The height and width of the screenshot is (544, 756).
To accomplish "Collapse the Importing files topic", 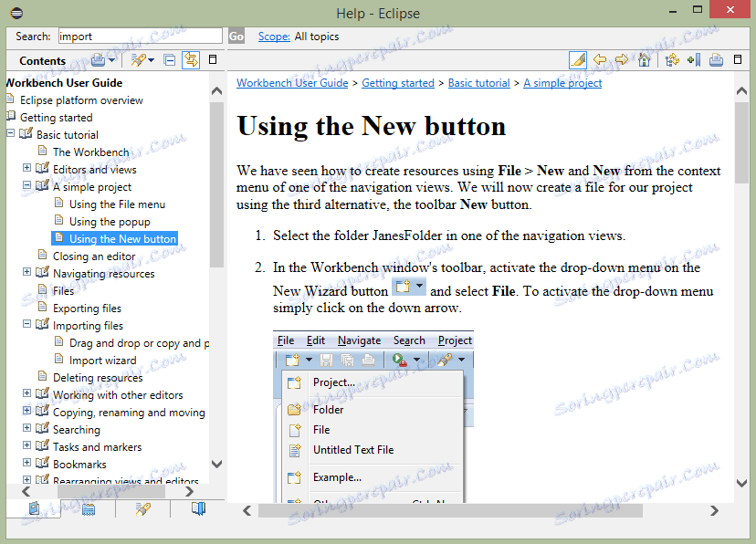I will point(27,325).
